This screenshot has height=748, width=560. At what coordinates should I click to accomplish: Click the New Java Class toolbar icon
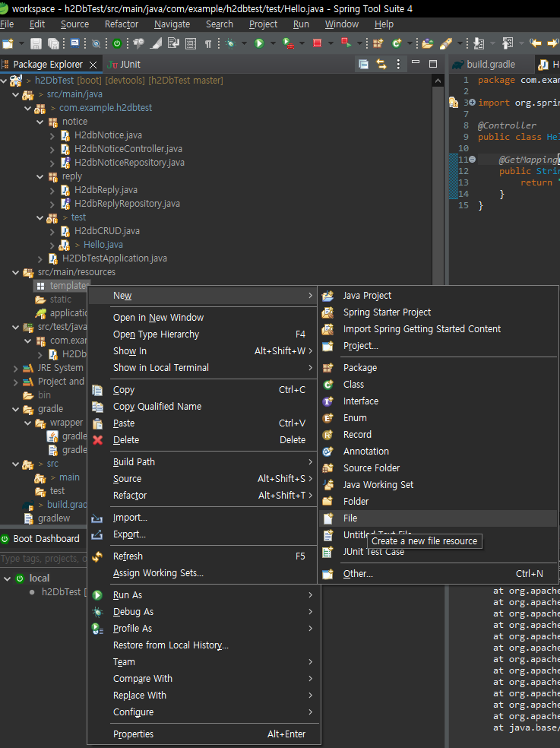[397, 44]
